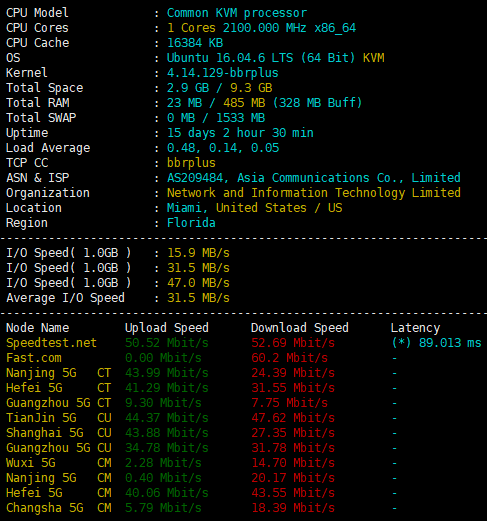
Task: Click Nanjing CM upload '0.40 Mbit/s'
Action: coord(163,478)
